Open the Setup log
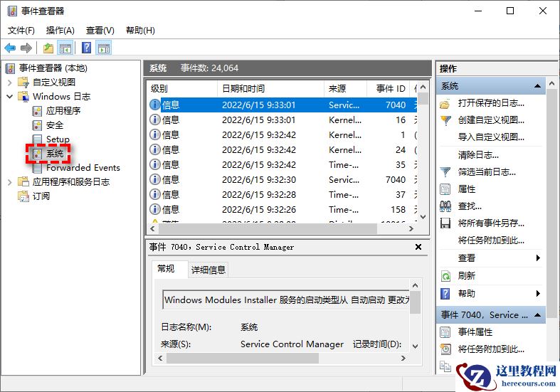This screenshot has width=560, height=392. pyautogui.click(x=58, y=139)
